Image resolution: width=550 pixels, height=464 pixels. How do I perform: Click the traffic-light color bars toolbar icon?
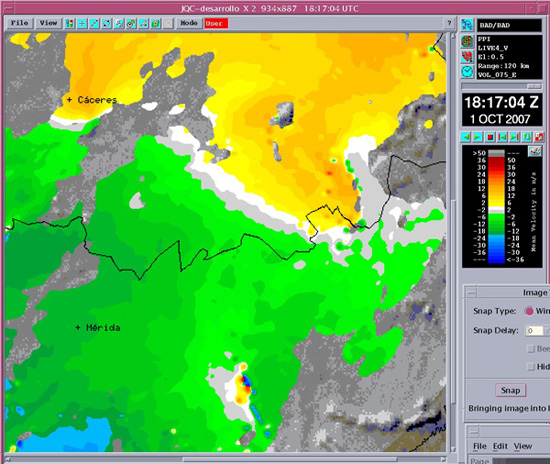pos(69,23)
